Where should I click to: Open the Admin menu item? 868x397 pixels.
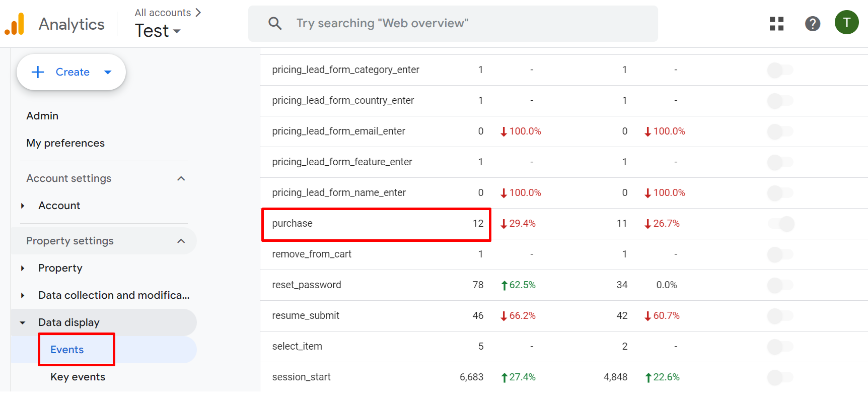coord(42,116)
